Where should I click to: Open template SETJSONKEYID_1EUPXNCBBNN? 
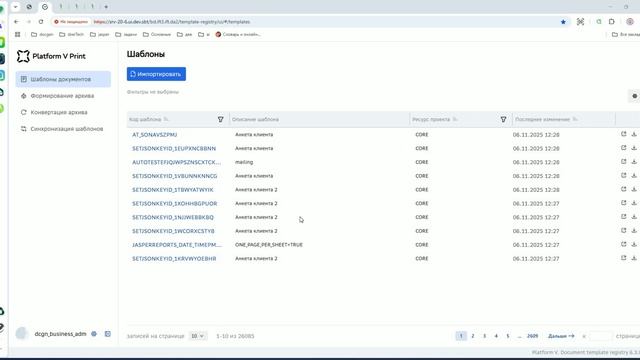tap(174, 149)
